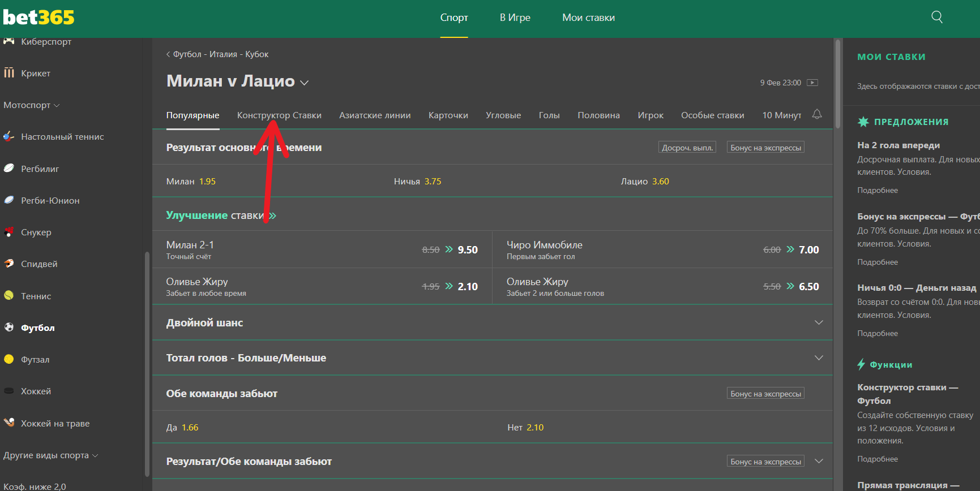The image size is (980, 491).
Task: Select Милан 2-1 boosted odds 9.50
Action: [322, 249]
